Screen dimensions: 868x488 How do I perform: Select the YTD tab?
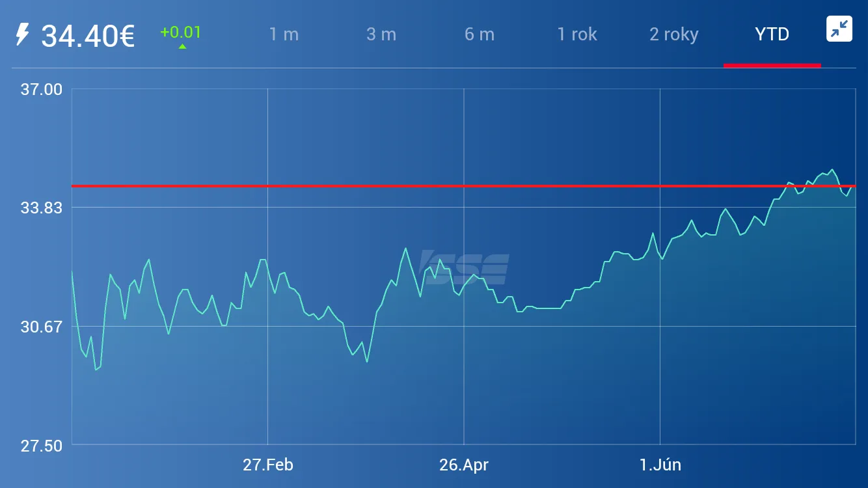click(772, 34)
